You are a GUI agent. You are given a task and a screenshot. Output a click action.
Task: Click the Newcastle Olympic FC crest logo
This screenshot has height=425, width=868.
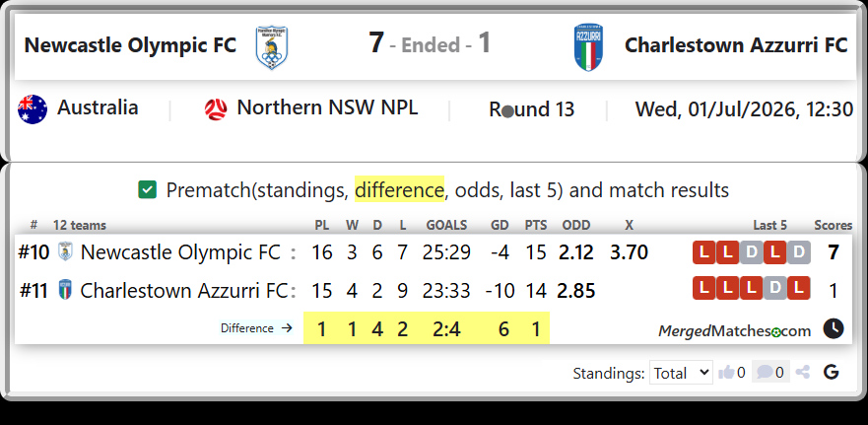click(271, 47)
